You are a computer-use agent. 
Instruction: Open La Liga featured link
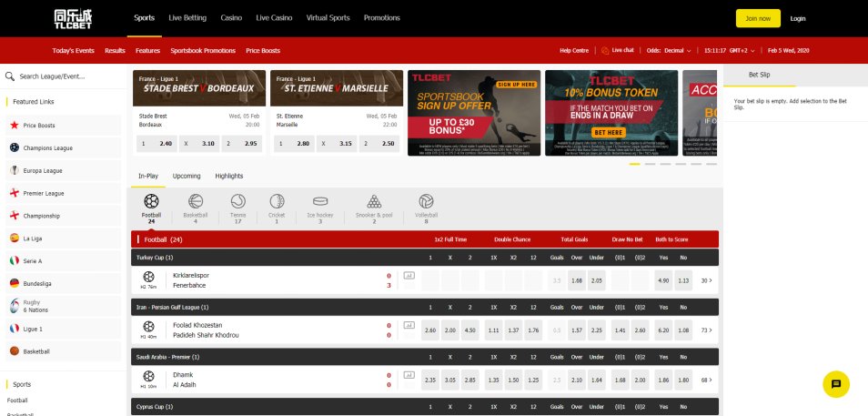(64, 238)
